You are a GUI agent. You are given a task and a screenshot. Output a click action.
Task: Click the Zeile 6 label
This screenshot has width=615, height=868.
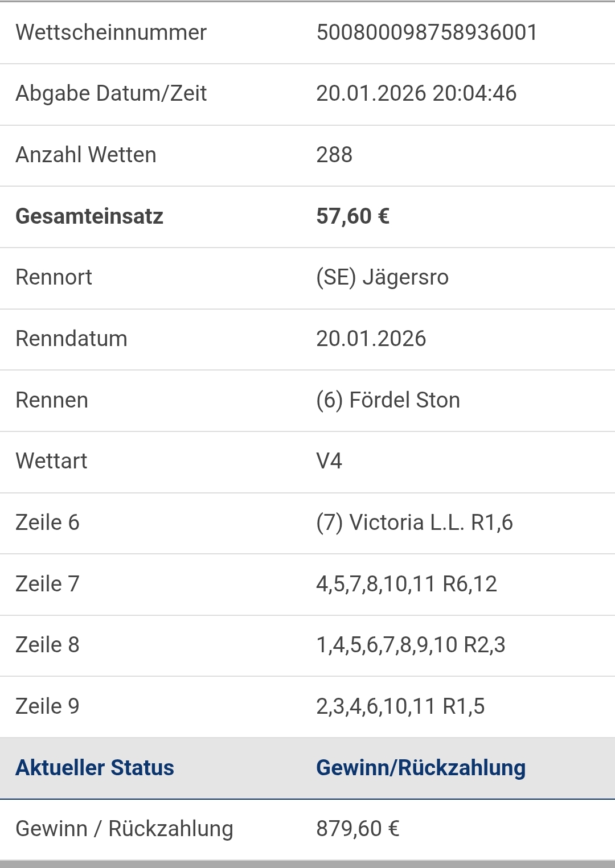[47, 523]
